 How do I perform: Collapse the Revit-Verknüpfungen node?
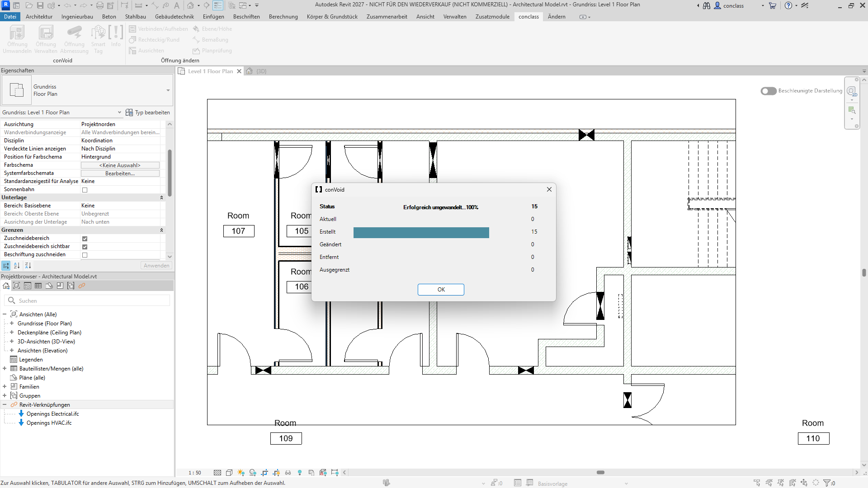point(5,405)
